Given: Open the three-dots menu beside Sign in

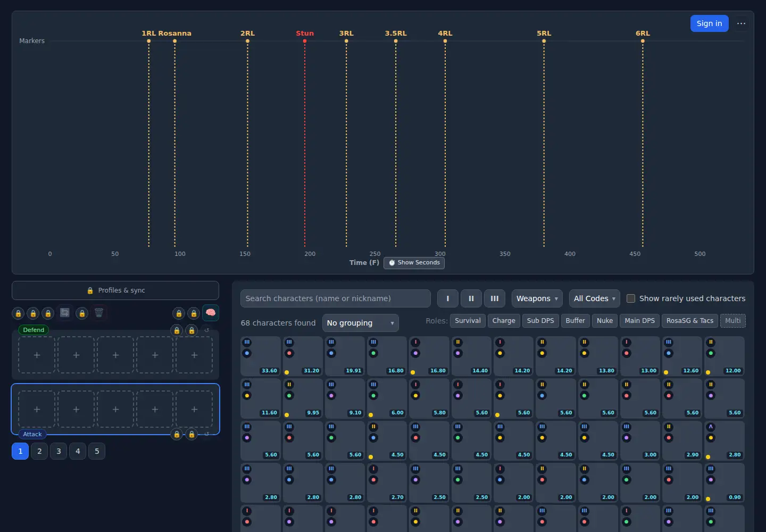Looking at the screenshot, I should point(741,23).
